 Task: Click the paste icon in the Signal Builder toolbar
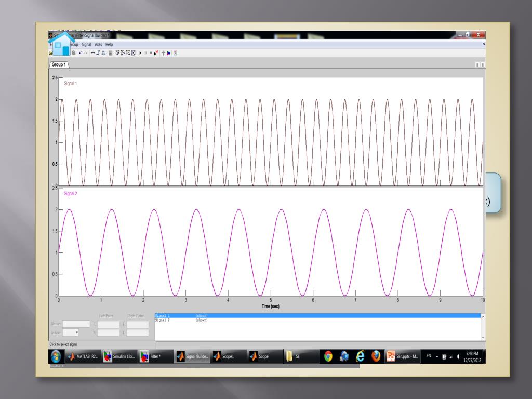(x=74, y=53)
